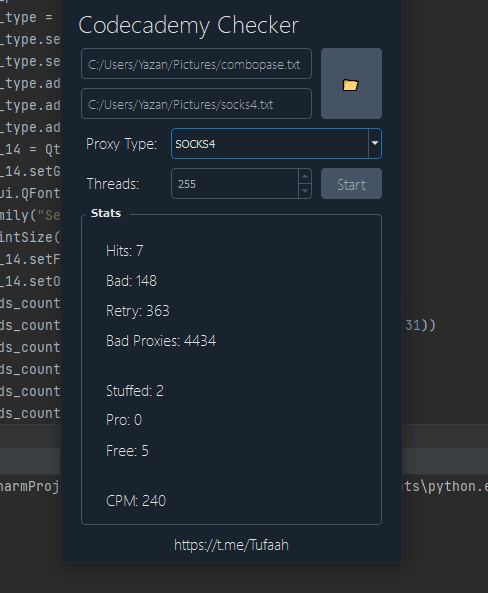Select the 'Bad: 148' stat
This screenshot has width=488, height=593.
131,281
